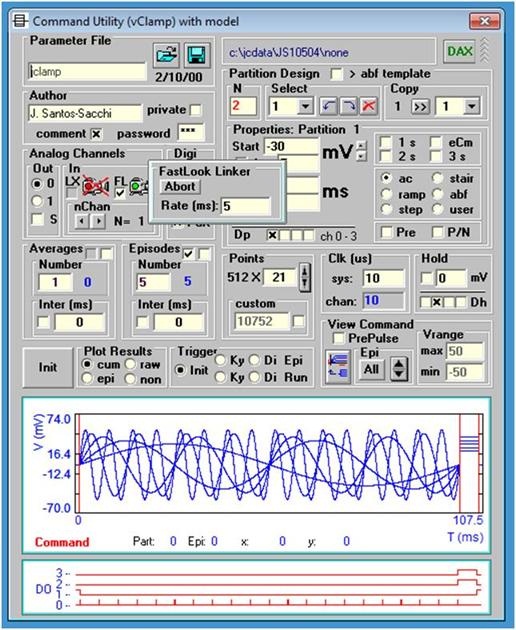Viewport: 516px width, 630px height.
Task: Toggle the Pre checkbox
Action: pyautogui.click(x=386, y=232)
